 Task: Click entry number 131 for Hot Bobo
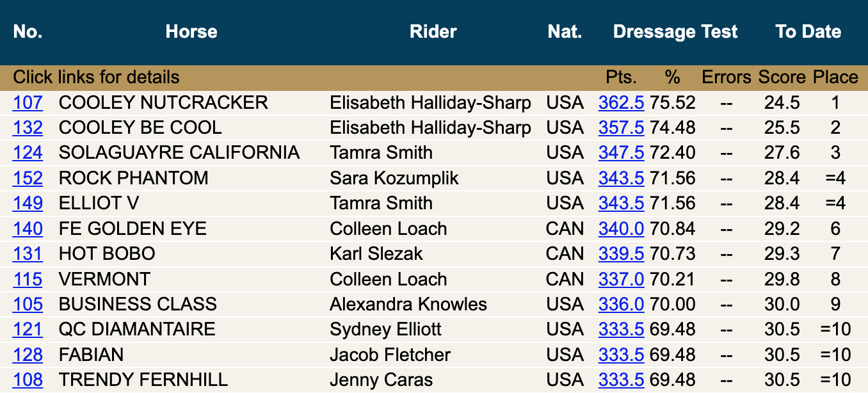point(28,253)
